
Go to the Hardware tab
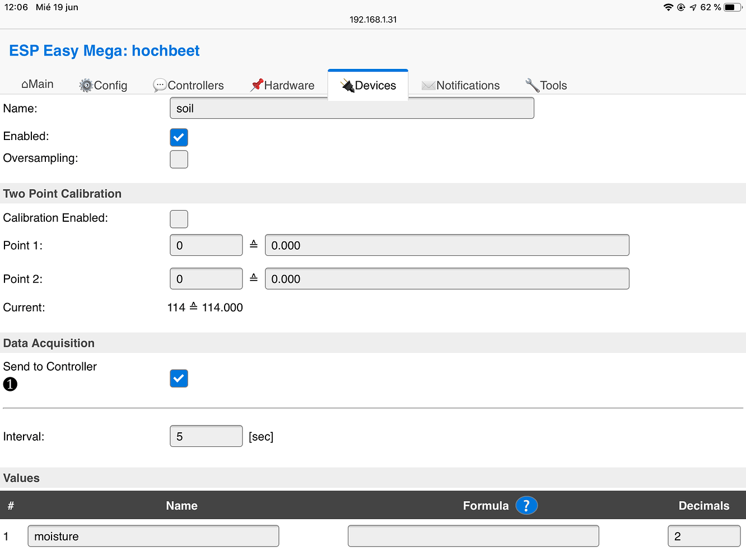point(283,85)
